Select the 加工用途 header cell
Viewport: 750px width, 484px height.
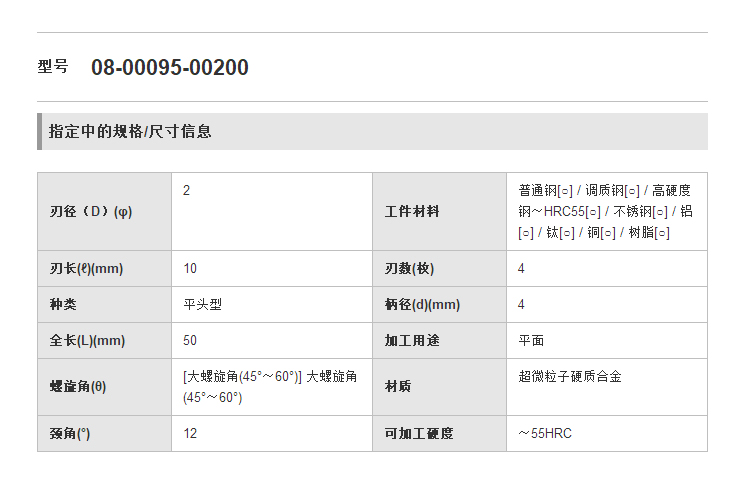pyautogui.click(x=440, y=340)
